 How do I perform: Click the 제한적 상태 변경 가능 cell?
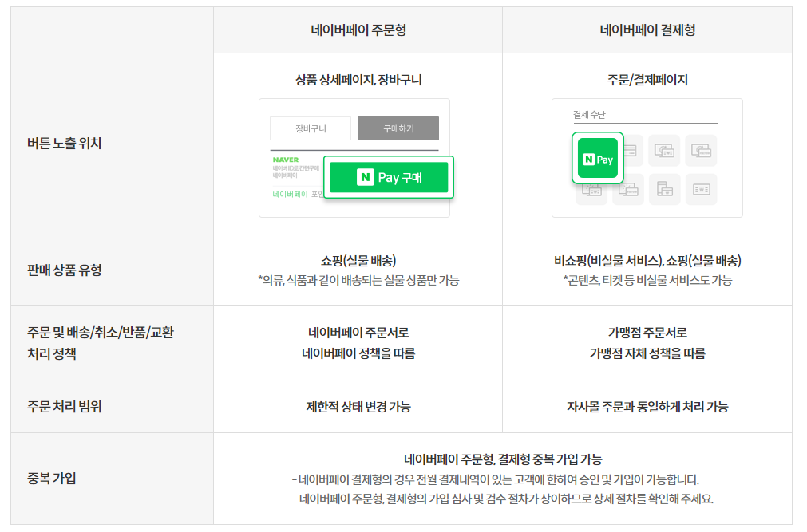358,407
